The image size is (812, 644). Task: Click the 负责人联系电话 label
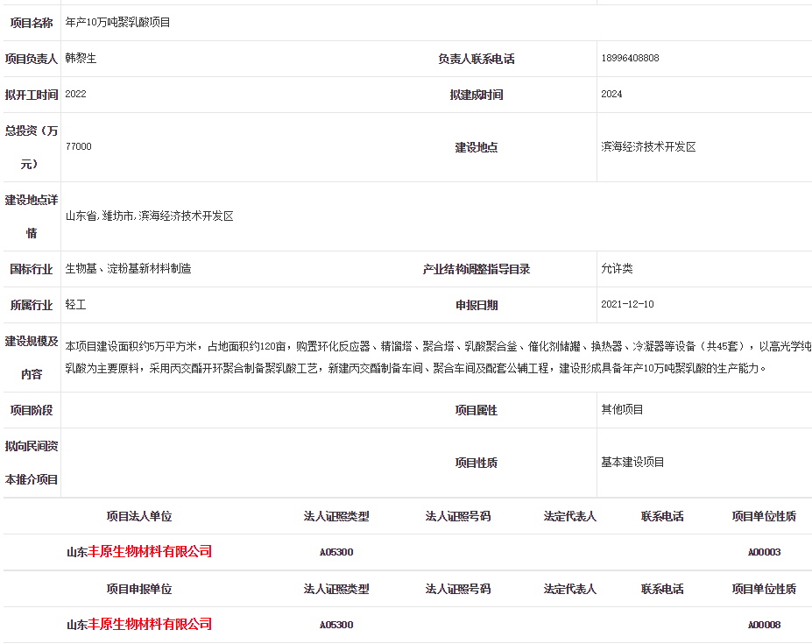coord(477,59)
